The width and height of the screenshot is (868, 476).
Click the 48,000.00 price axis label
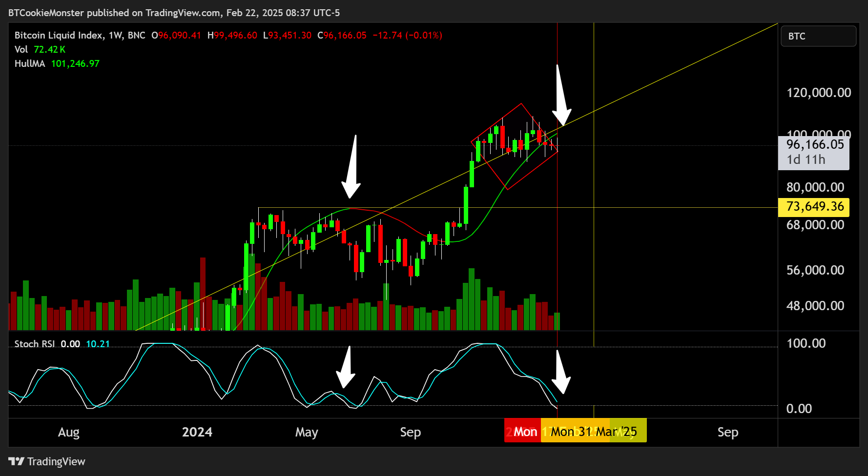point(815,306)
